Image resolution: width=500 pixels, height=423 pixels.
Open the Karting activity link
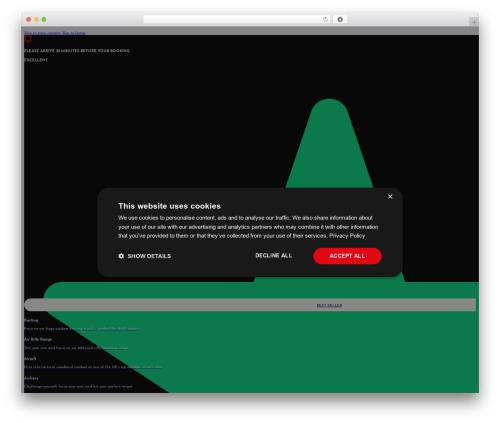pyautogui.click(x=31, y=320)
